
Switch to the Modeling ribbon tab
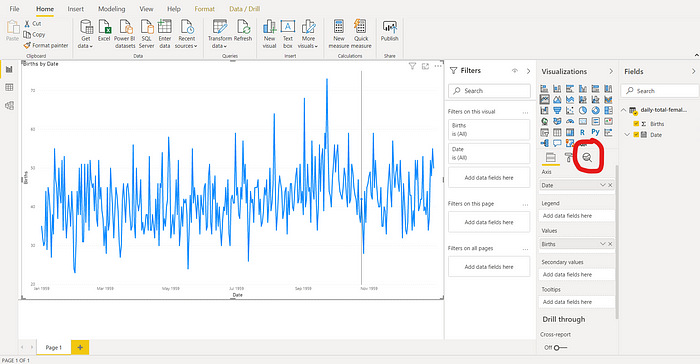112,9
